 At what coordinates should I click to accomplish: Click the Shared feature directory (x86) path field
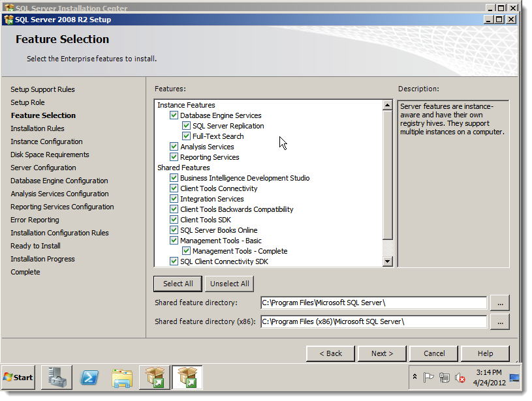click(x=373, y=321)
